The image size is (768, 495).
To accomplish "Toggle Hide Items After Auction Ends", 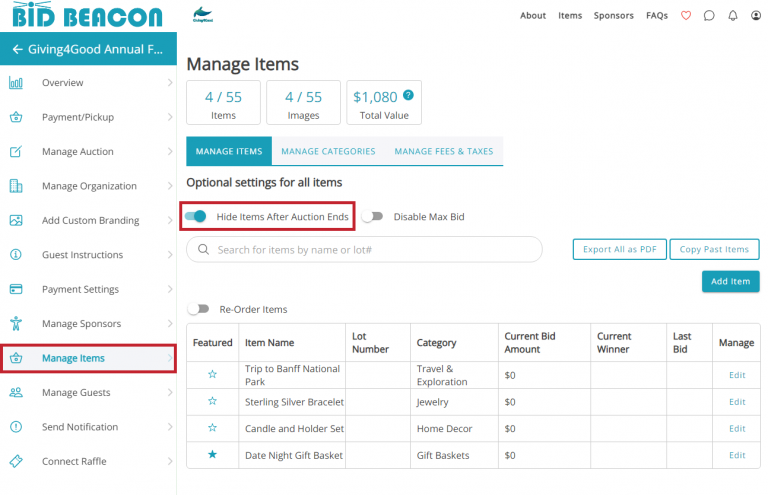I will pyautogui.click(x=195, y=216).
